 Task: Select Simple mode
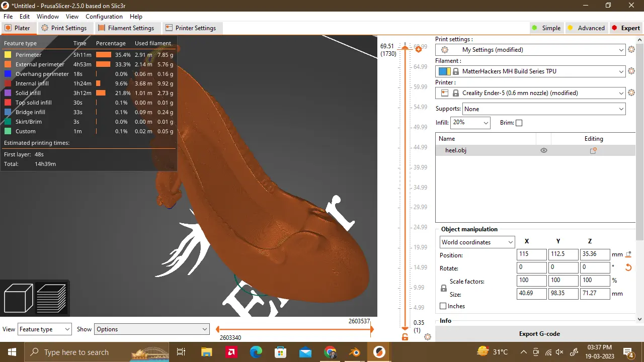pyautogui.click(x=546, y=28)
